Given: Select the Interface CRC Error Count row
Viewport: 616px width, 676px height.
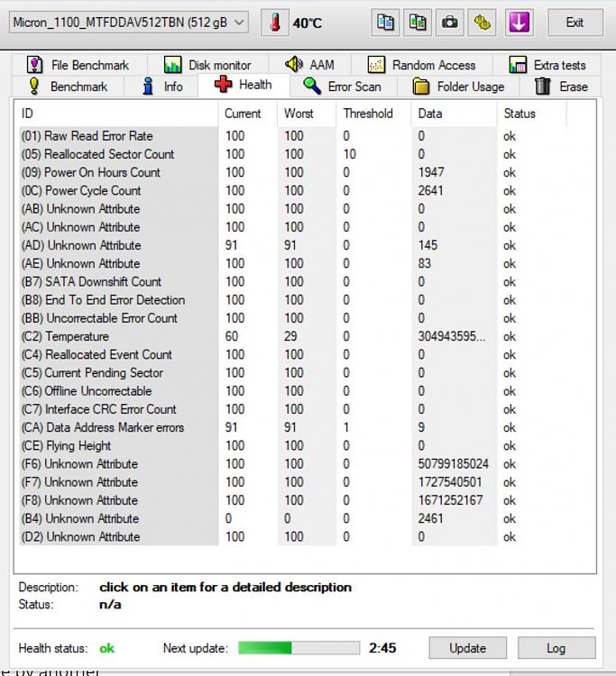Looking at the screenshot, I should coord(292,409).
